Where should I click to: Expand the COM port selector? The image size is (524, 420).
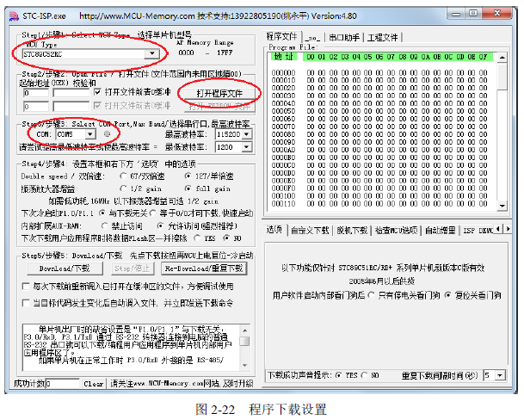click(93, 134)
